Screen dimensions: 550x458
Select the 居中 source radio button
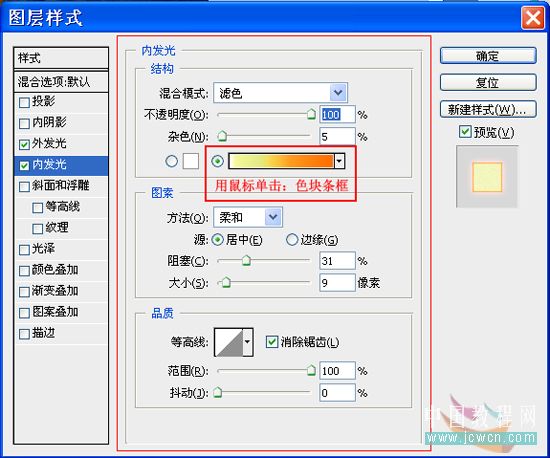(217, 240)
